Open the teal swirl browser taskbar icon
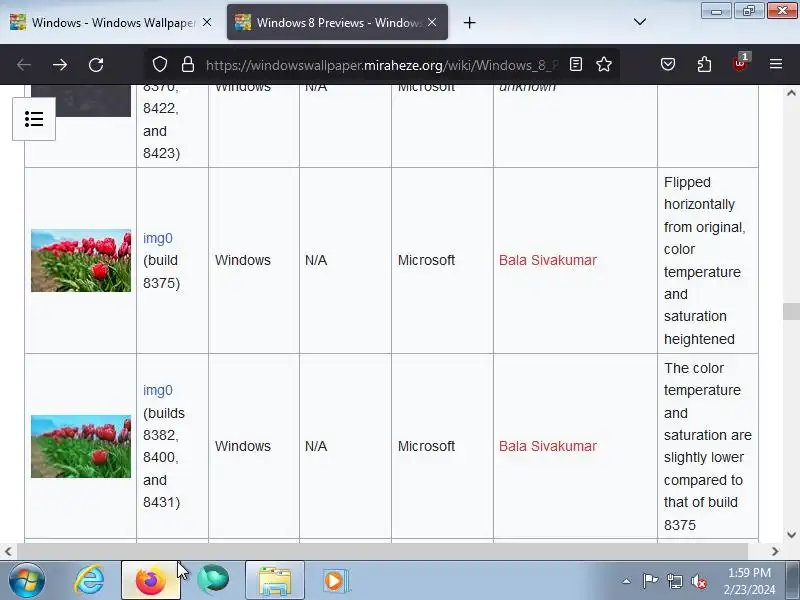Viewport: 800px width, 600px height. click(213, 581)
